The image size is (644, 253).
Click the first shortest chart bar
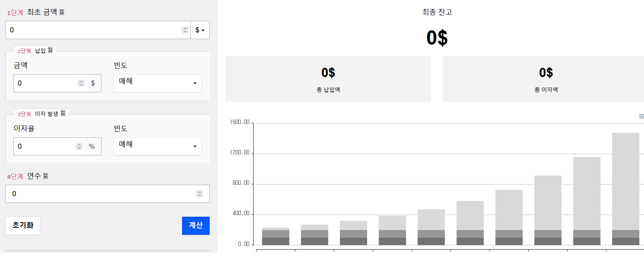click(x=276, y=236)
